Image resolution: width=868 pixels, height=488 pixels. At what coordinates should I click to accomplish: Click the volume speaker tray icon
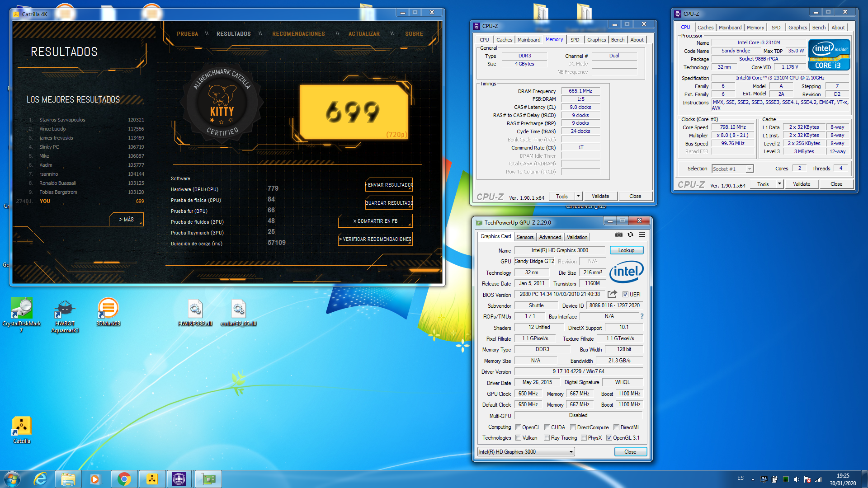click(x=797, y=479)
